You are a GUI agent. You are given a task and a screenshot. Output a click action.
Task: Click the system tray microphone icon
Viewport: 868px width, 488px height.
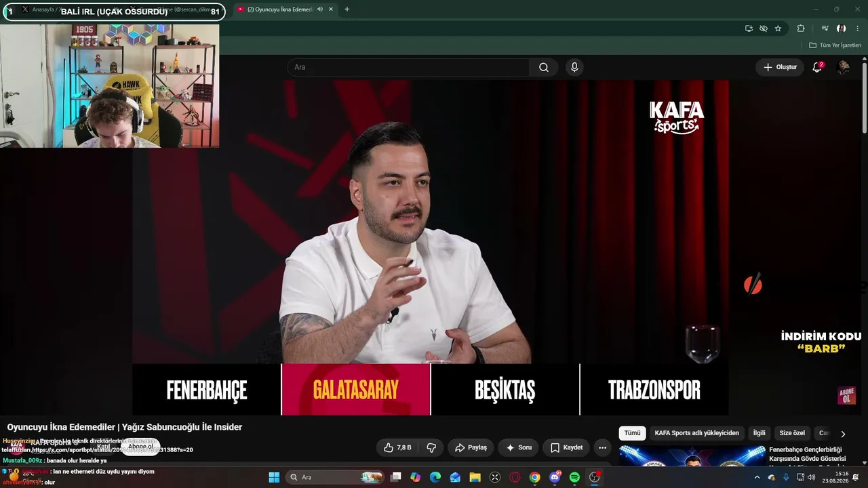pyautogui.click(x=786, y=477)
